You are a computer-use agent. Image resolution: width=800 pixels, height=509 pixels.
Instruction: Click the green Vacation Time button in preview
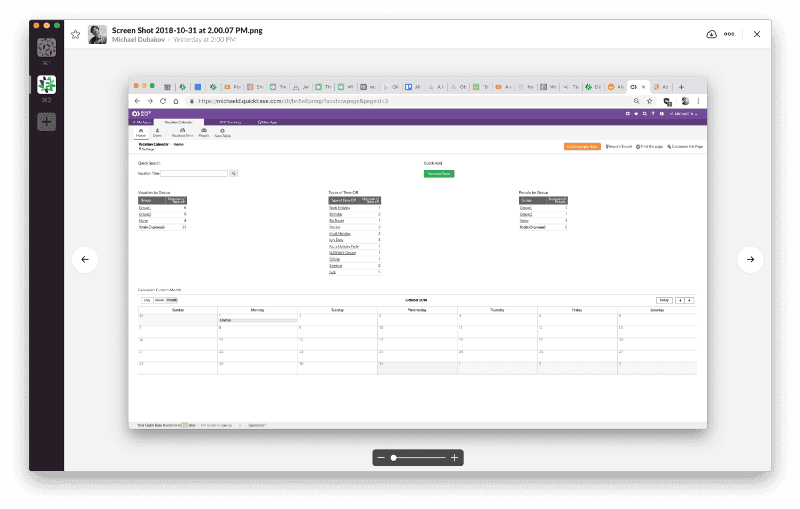(x=437, y=173)
